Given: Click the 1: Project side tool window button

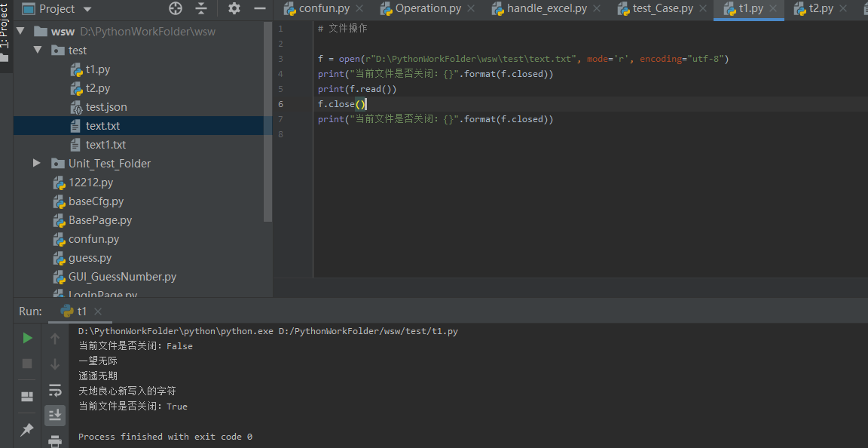Looking at the screenshot, I should pyautogui.click(x=5, y=33).
